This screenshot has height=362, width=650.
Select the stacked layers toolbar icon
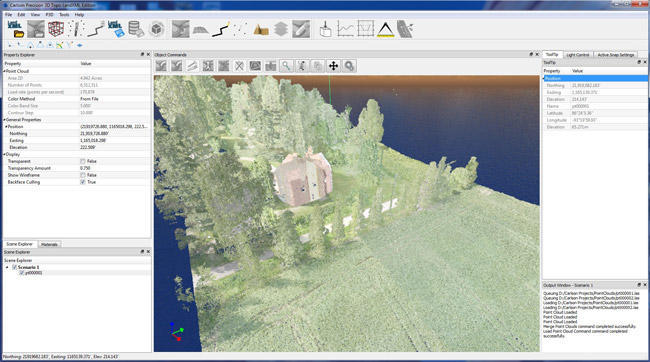click(x=281, y=29)
